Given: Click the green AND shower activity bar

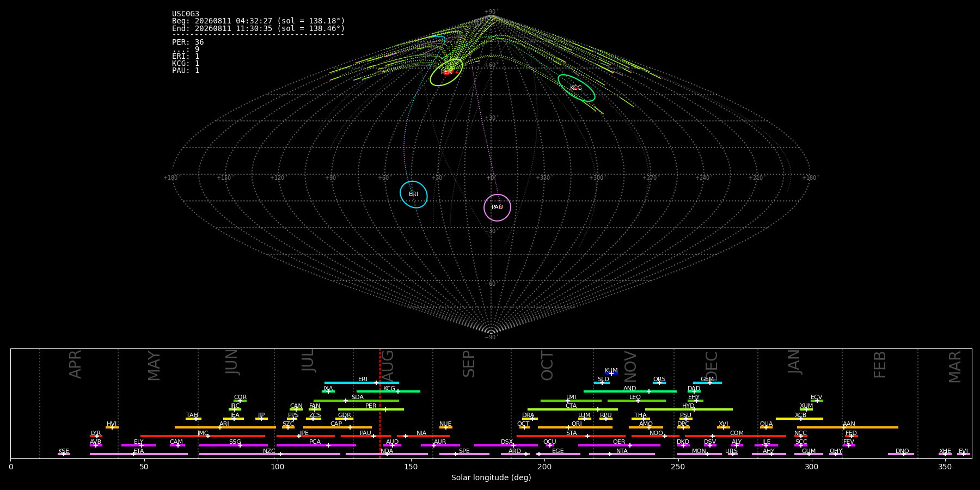Looking at the screenshot, I should 630,391.
